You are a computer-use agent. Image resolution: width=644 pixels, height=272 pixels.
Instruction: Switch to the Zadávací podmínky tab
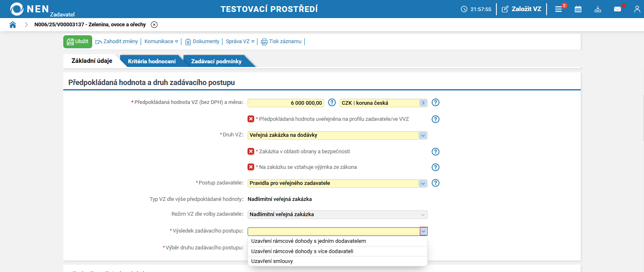tap(215, 60)
